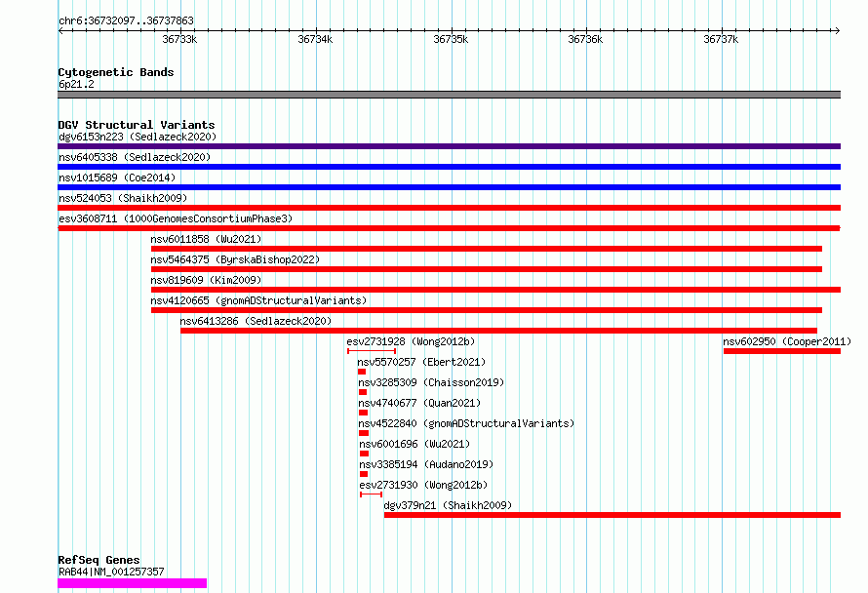Click the 36736k ruler tick label
This screenshot has width=868, height=593.
(x=585, y=39)
